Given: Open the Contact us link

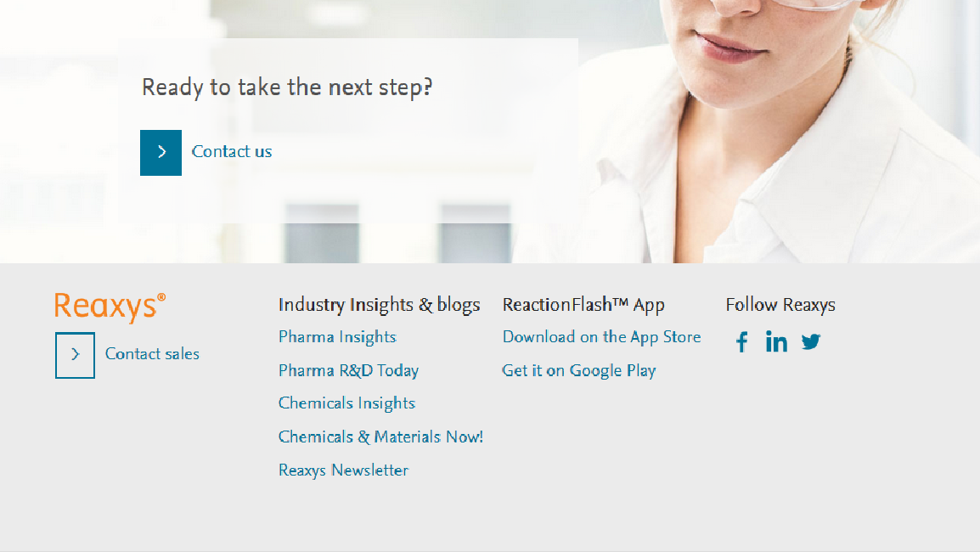Looking at the screenshot, I should 232,151.
